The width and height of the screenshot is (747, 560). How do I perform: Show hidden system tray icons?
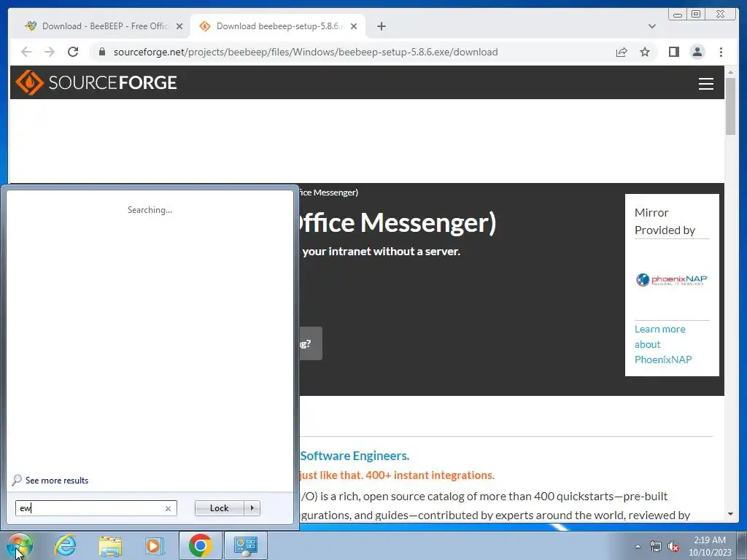click(x=638, y=546)
